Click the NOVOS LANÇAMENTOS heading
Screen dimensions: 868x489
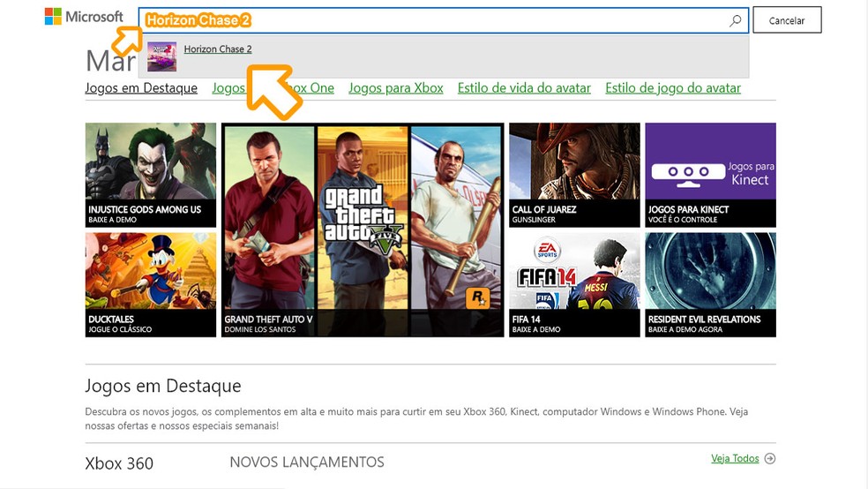tap(307, 462)
